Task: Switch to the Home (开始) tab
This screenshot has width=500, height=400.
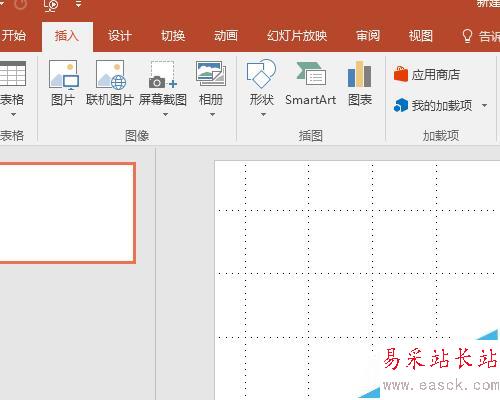Action: click(x=13, y=36)
